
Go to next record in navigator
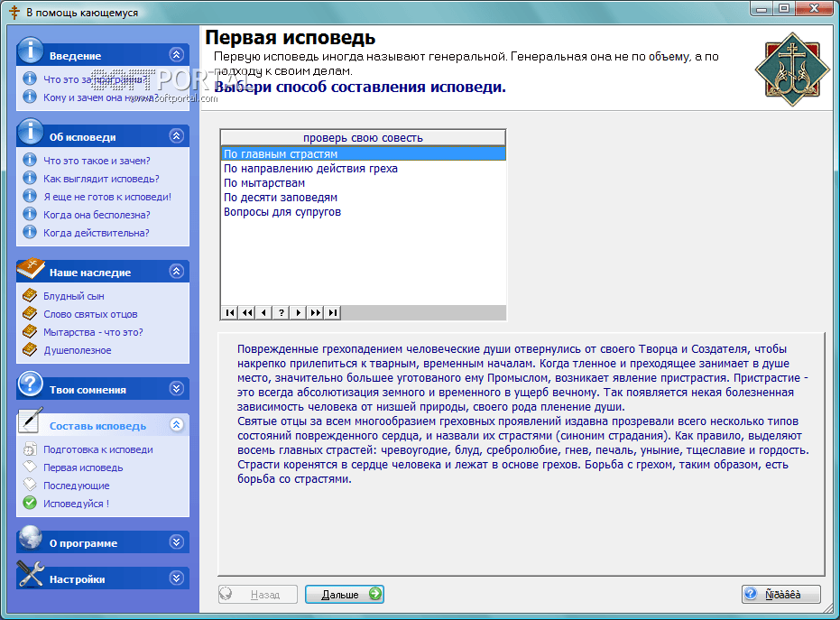pos(299,313)
